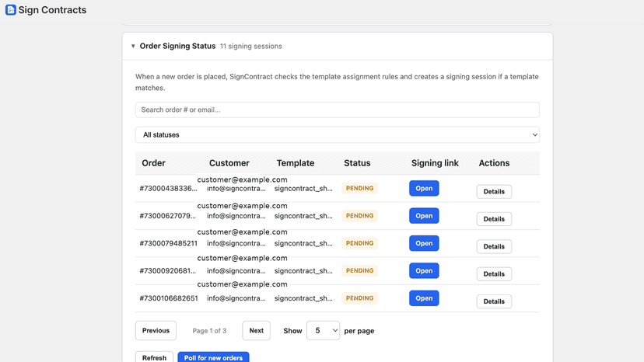
Task: Click customer email in order #7300079485211 row
Action: [x=236, y=243]
